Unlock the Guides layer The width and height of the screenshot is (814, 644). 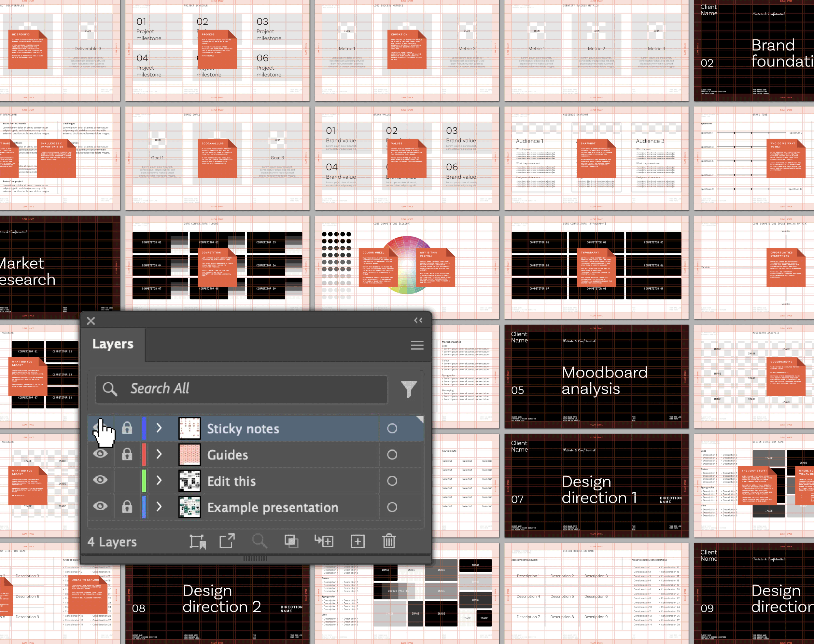click(x=127, y=454)
